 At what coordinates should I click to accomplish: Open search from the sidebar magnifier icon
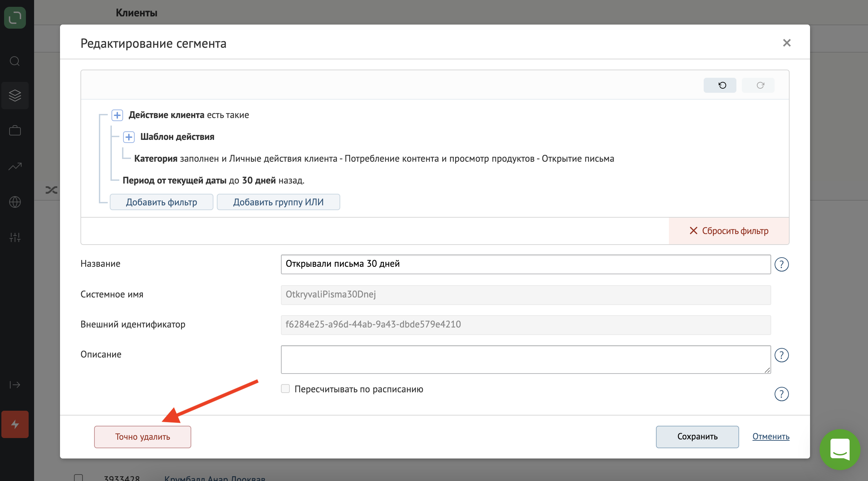[x=15, y=61]
